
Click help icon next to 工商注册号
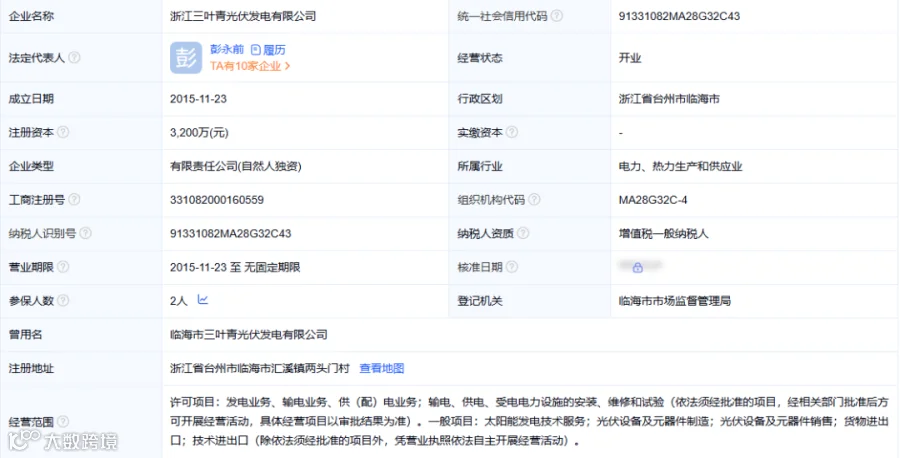74,199
